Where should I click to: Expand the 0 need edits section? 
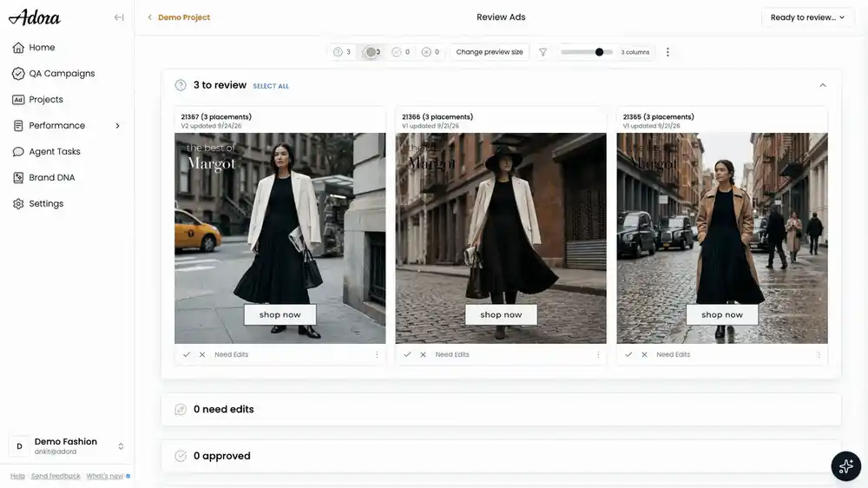[x=501, y=409]
